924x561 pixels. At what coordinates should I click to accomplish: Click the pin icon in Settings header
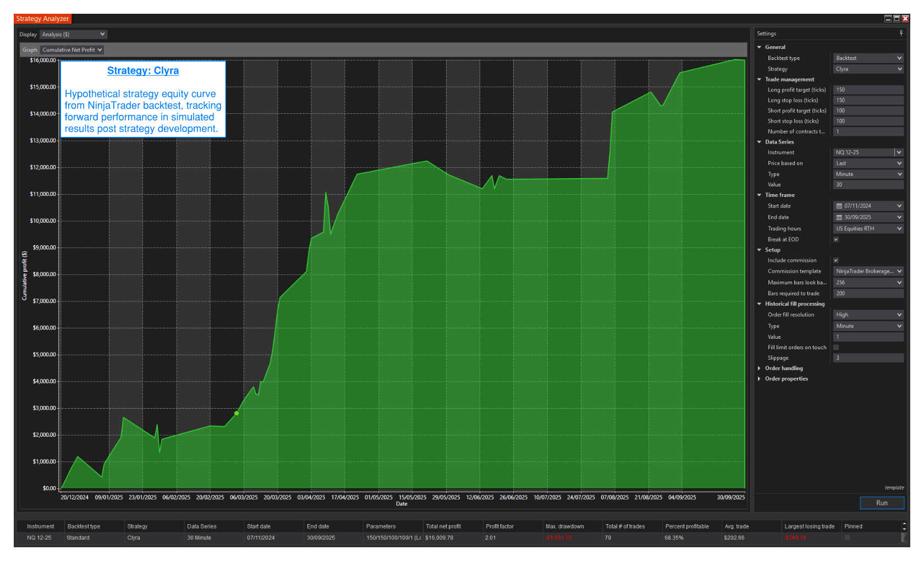[x=901, y=33]
